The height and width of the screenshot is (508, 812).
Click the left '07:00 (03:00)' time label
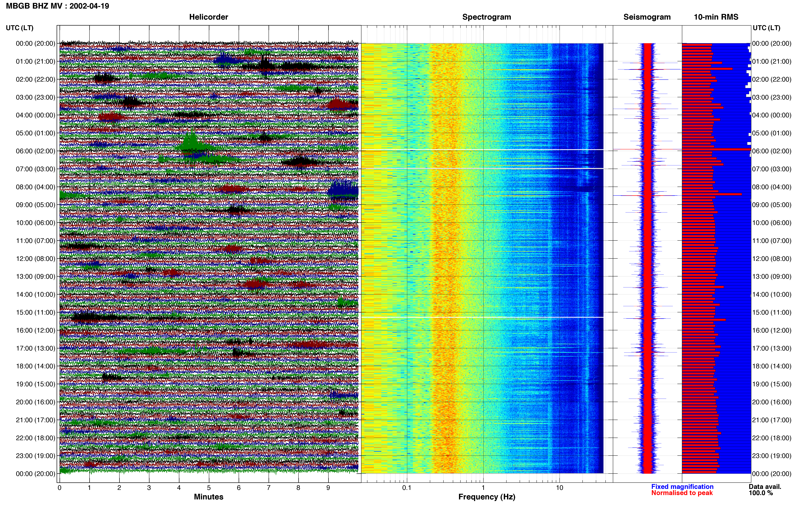click(x=36, y=169)
